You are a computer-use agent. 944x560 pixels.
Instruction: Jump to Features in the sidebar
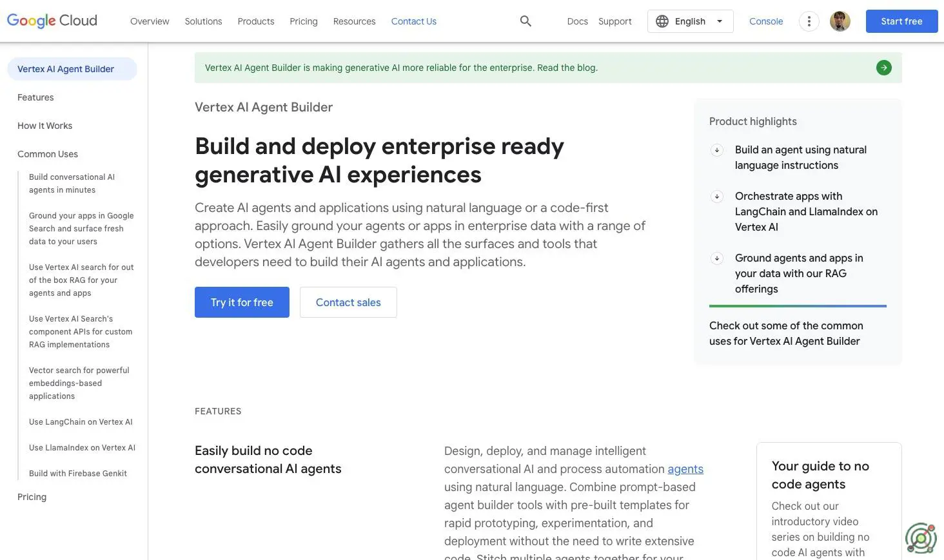pos(35,97)
